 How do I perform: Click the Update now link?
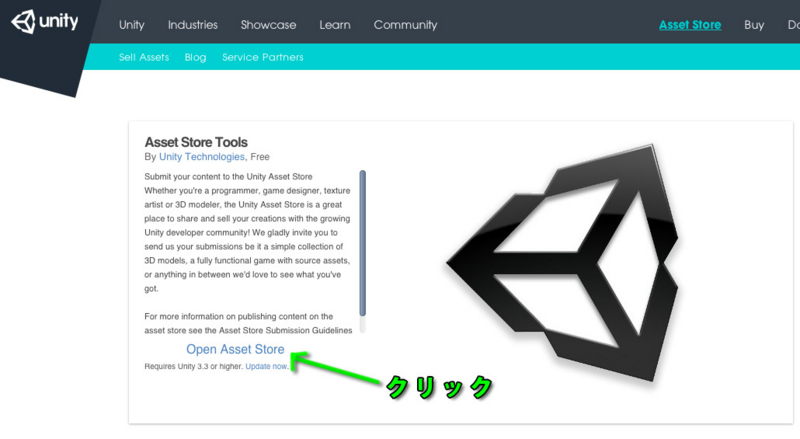[266, 367]
